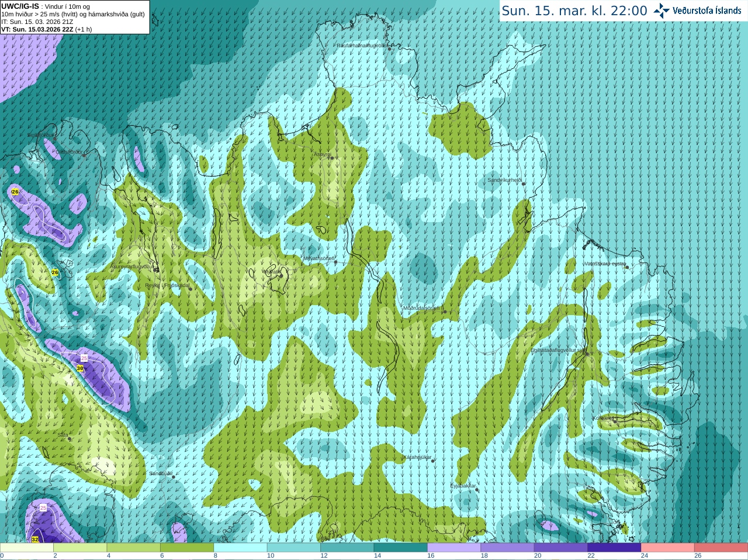Select the Vatnsskarð eystra station dot
The image size is (748, 560).
coord(627,267)
